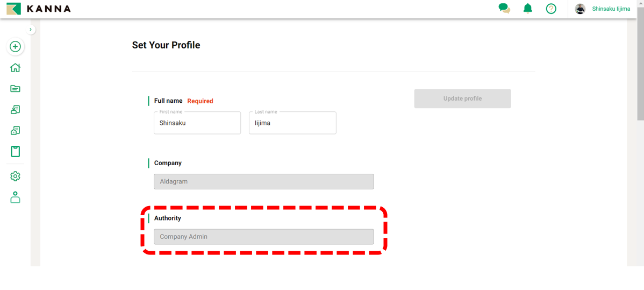
Task: Open the person-with-document sidebar icon
Action: pos(15,110)
